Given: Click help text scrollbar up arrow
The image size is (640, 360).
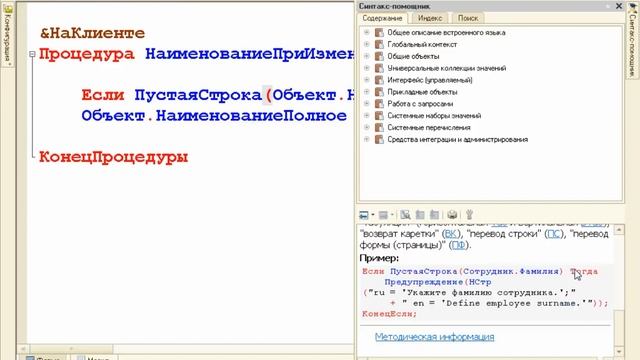Looking at the screenshot, I should coord(619,230).
